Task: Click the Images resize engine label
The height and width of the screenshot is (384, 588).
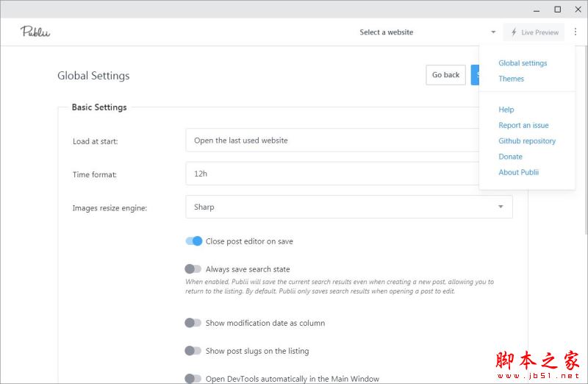Action: coord(110,208)
